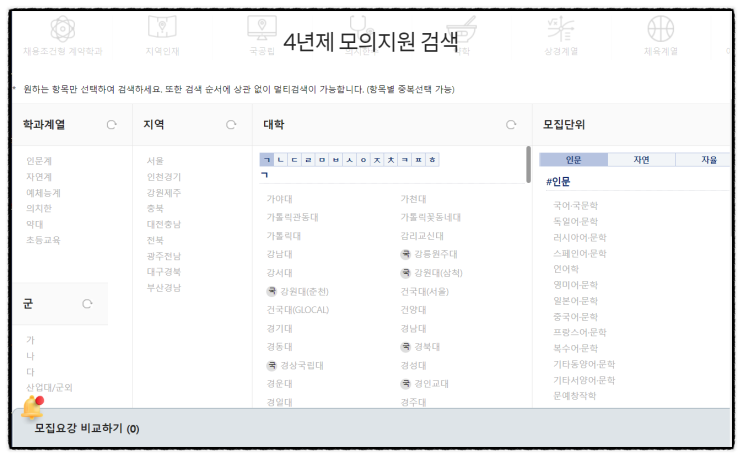
Task: Click the 국 badge beside 강원대(삼척)
Action: point(406,273)
